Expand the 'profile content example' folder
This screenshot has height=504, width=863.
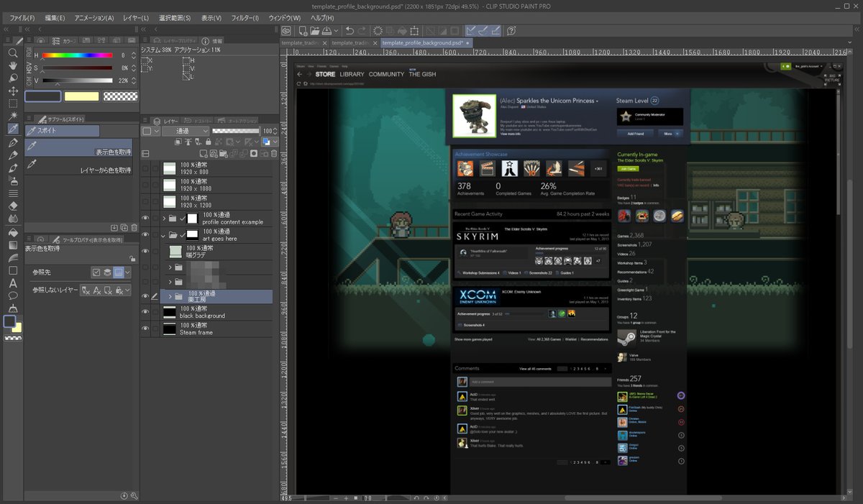[165, 218]
